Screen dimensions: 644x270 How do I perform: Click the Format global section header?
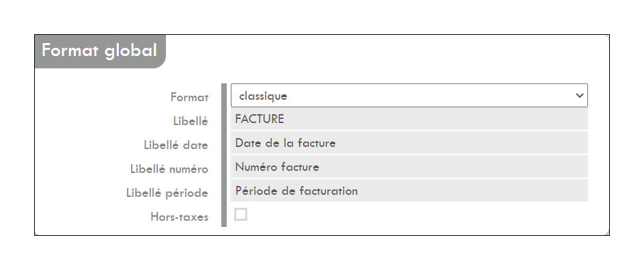pos(100,51)
